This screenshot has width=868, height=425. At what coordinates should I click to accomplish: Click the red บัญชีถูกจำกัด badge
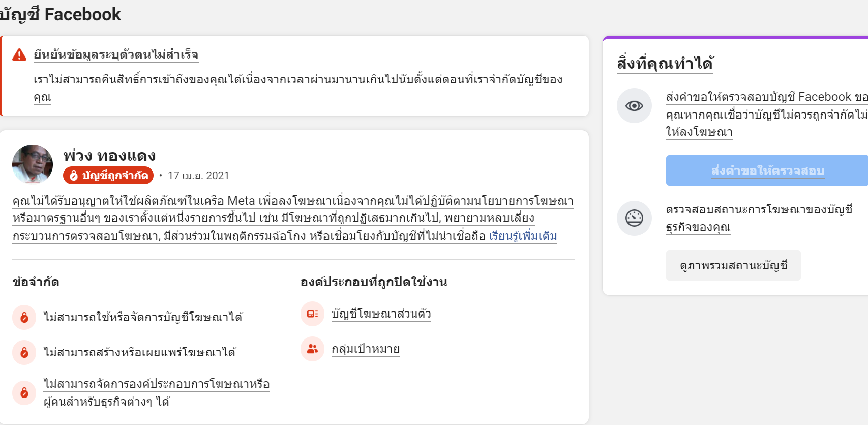pos(108,176)
